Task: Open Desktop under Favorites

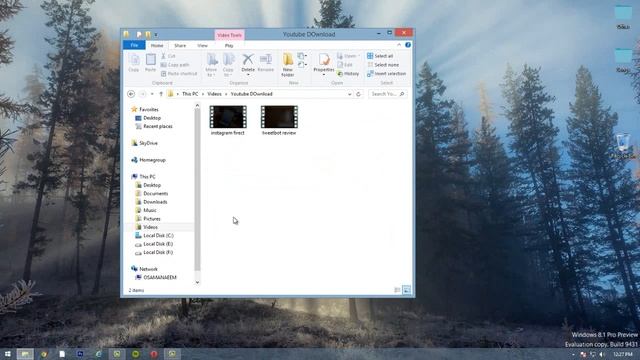Action: coord(148,118)
